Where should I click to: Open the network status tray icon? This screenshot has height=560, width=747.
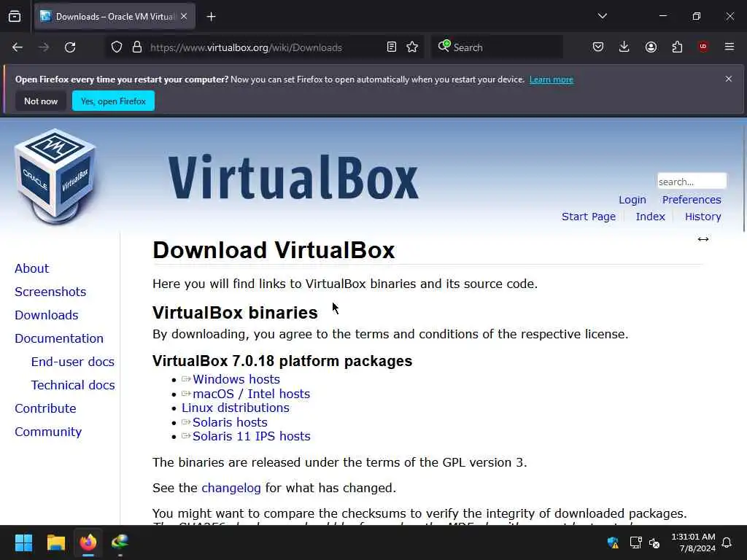[x=635, y=542]
